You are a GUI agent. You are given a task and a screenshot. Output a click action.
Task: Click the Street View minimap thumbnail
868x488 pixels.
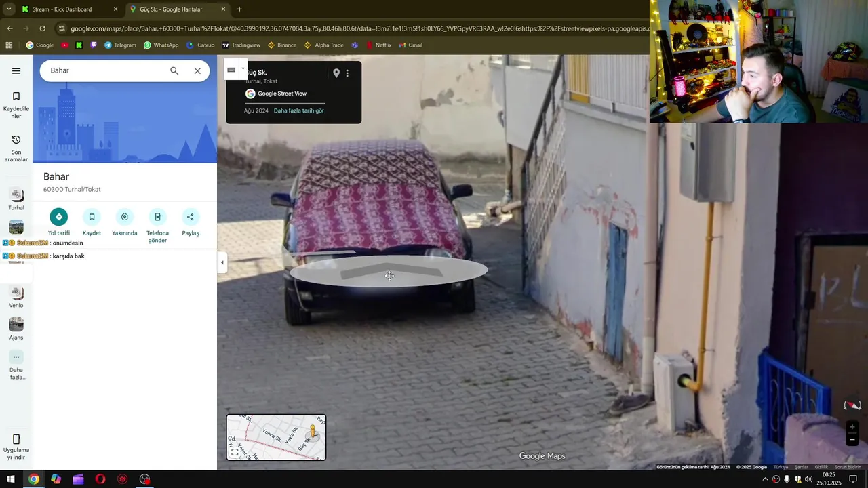(x=276, y=437)
